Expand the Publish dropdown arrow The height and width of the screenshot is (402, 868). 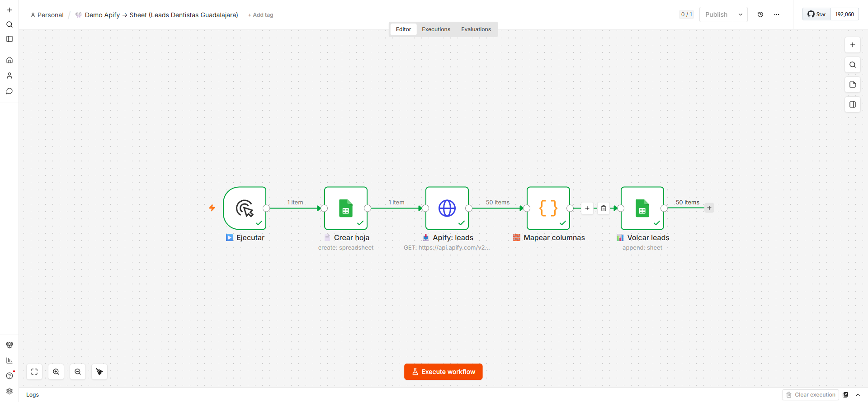pyautogui.click(x=741, y=14)
